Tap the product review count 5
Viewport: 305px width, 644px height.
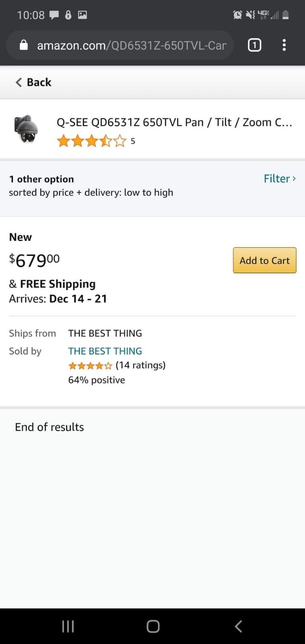[133, 141]
